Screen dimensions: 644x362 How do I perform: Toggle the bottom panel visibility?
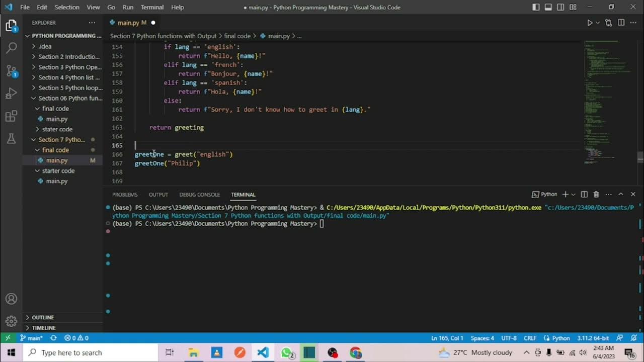point(548,7)
